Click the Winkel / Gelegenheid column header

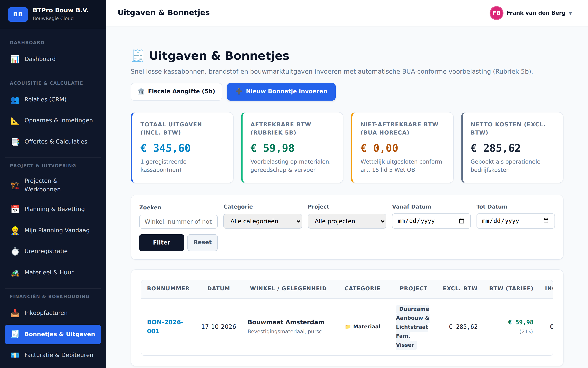coord(288,289)
